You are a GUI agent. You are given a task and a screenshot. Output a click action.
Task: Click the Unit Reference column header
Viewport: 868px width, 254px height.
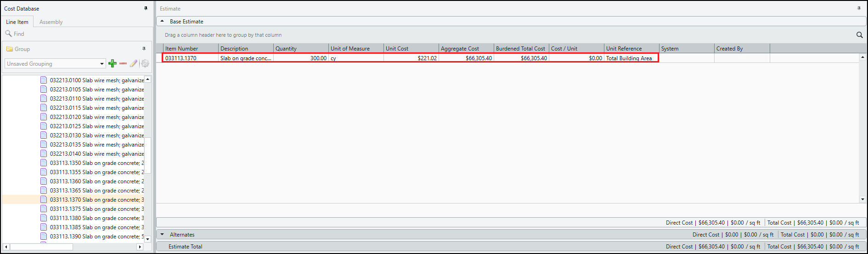tap(631, 48)
